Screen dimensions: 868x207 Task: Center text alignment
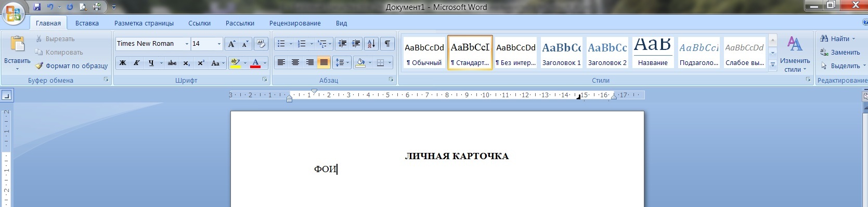click(295, 63)
